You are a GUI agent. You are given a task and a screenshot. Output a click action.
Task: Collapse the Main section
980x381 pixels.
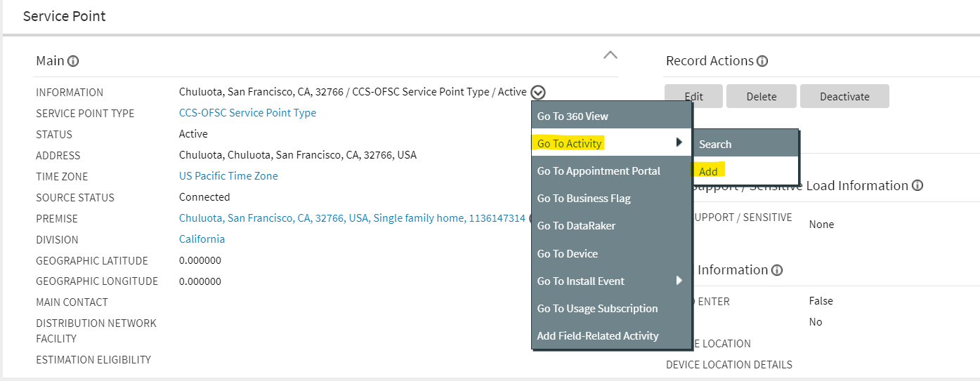point(610,55)
